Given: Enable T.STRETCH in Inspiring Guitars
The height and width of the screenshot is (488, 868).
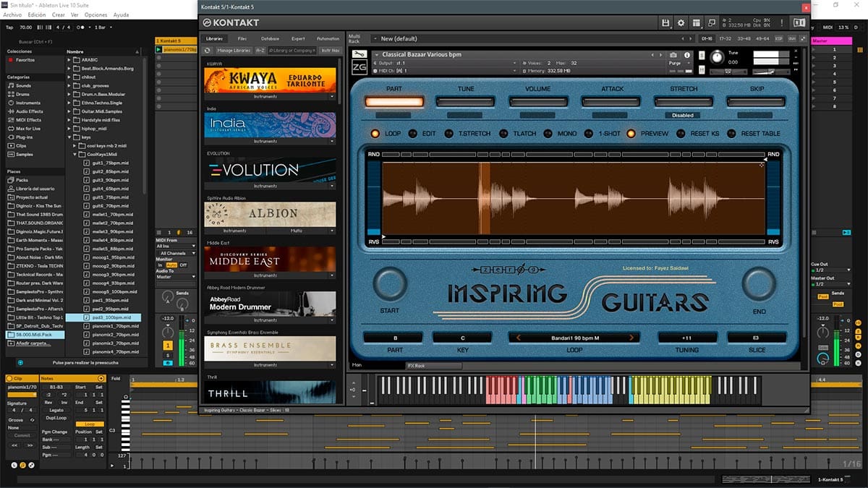Looking at the screenshot, I should click(449, 134).
